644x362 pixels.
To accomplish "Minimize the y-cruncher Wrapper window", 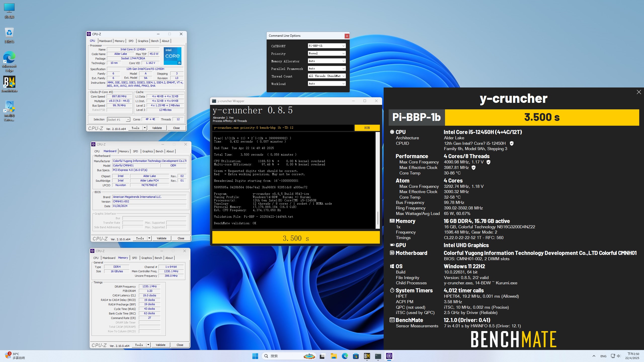I will tap(353, 101).
